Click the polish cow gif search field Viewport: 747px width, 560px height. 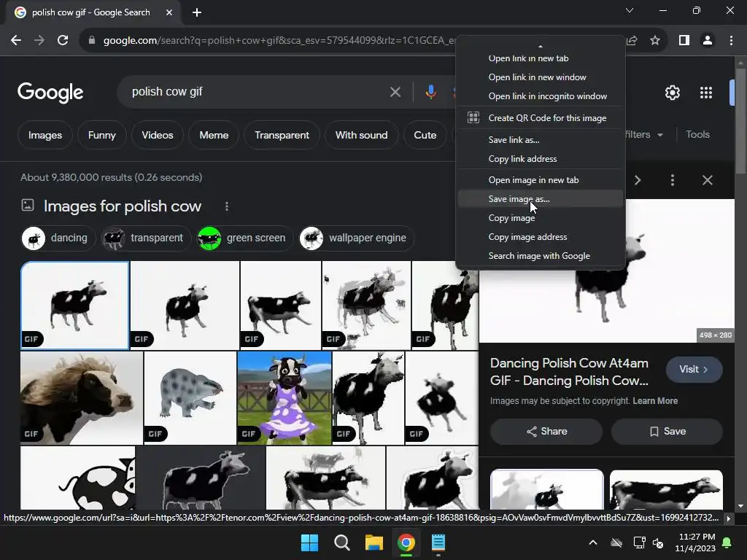pyautogui.click(x=258, y=92)
